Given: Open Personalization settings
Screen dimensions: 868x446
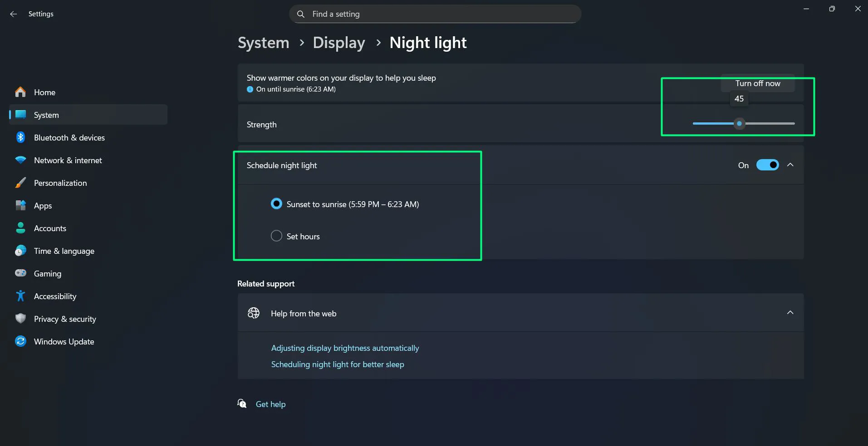Looking at the screenshot, I should [60, 183].
